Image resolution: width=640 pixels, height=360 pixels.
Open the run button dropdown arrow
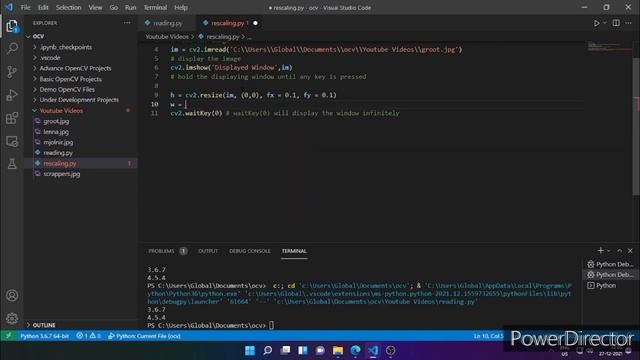[x=604, y=23]
